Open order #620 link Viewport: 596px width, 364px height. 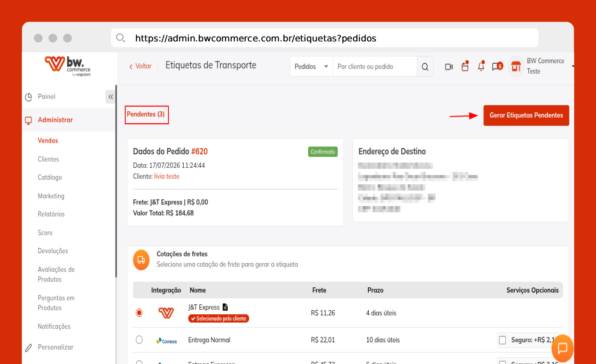click(x=199, y=152)
